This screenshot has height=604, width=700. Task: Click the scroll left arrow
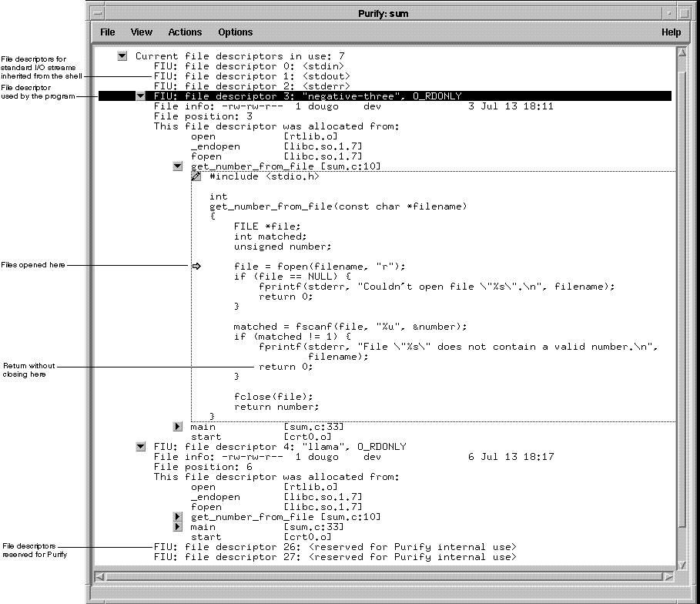99,577
